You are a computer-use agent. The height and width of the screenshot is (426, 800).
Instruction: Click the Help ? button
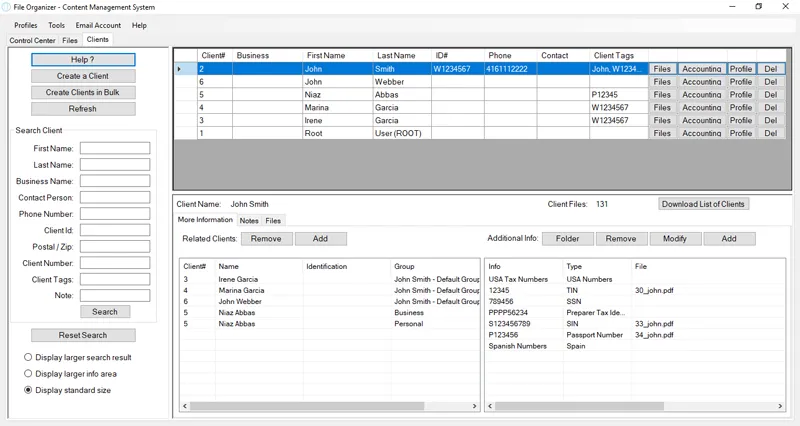[x=83, y=60]
